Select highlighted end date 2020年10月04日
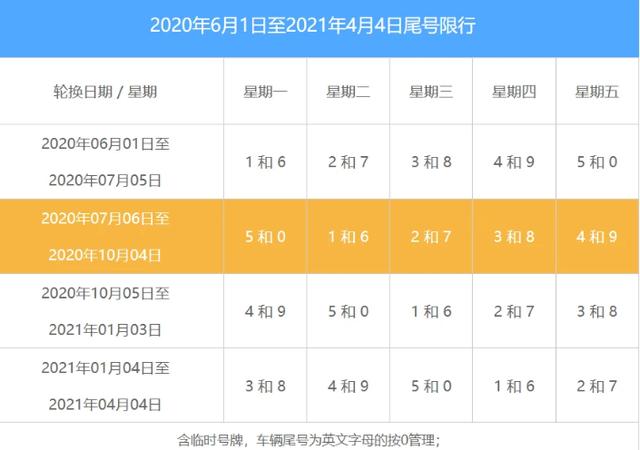640x450 pixels. coord(105,255)
